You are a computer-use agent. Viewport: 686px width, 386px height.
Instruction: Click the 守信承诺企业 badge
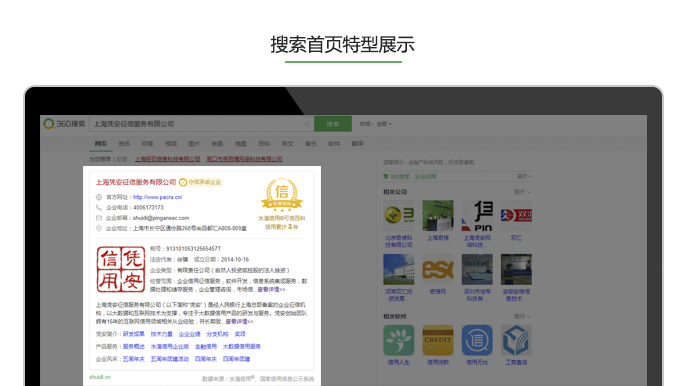click(x=201, y=182)
